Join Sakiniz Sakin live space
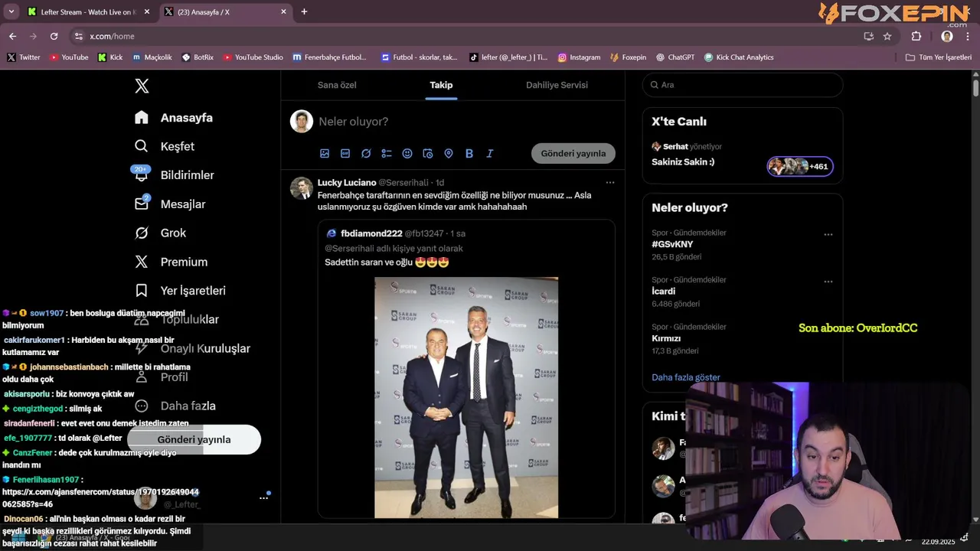Screen dimensions: 980x551 683,162
